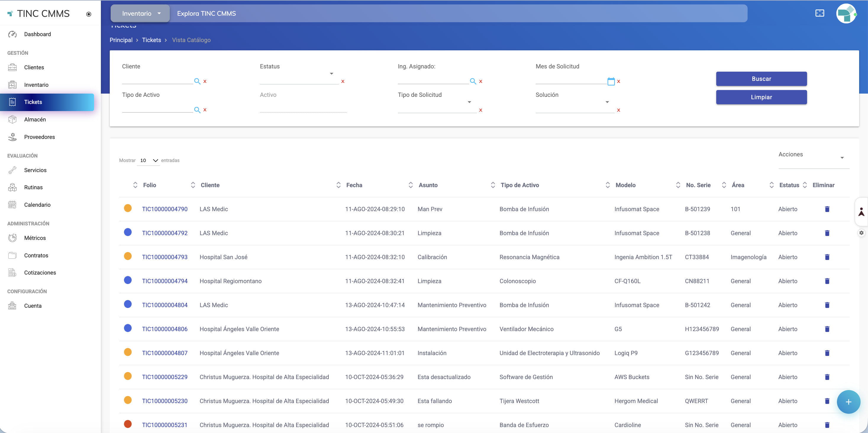
Task: Click the fullscreen icon in top bar
Action: 819,13
